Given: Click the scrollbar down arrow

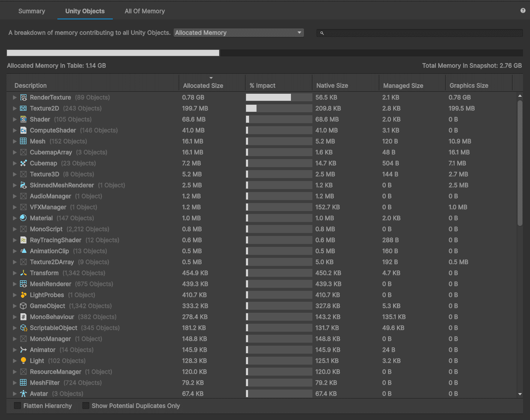Looking at the screenshot, I should (520, 394).
